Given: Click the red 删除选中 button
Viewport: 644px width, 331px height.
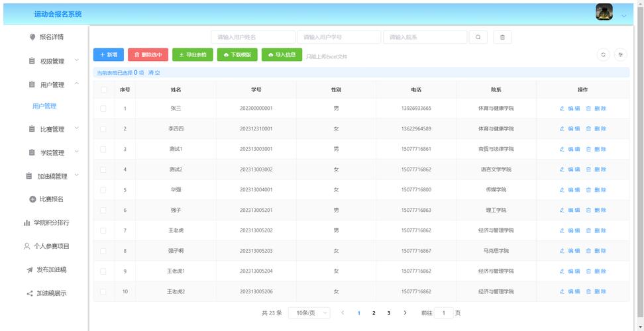Looking at the screenshot, I should pos(148,54).
